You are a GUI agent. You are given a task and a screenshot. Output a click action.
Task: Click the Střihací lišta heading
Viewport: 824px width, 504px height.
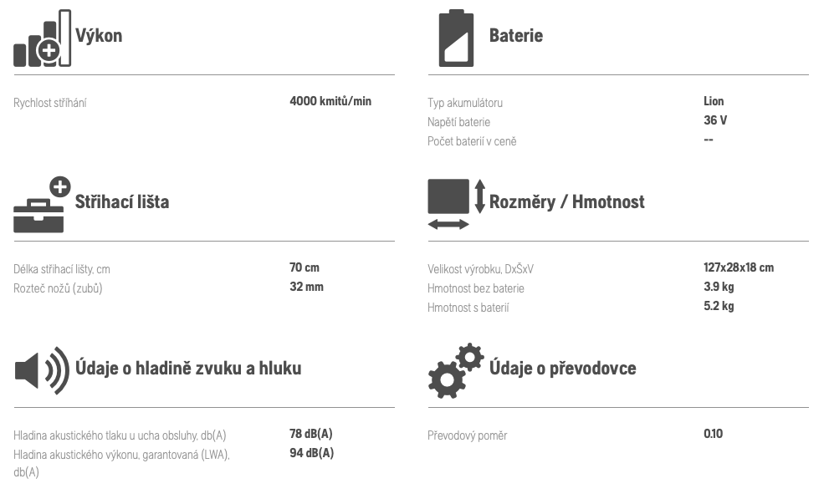[x=122, y=201]
